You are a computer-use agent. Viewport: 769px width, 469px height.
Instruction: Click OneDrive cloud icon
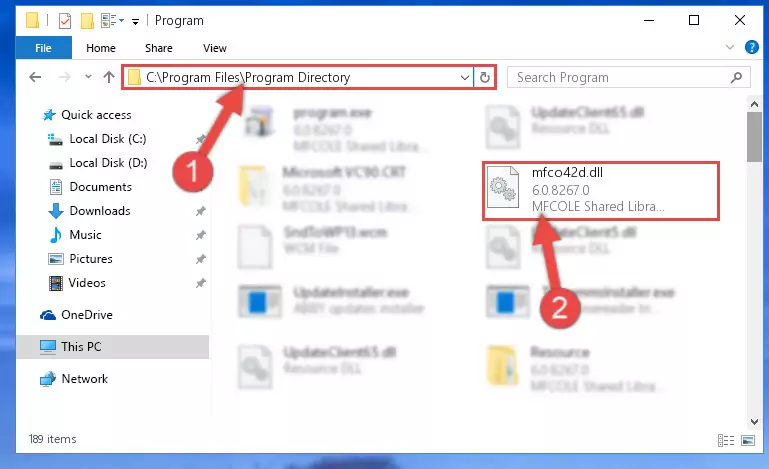pyautogui.click(x=48, y=315)
